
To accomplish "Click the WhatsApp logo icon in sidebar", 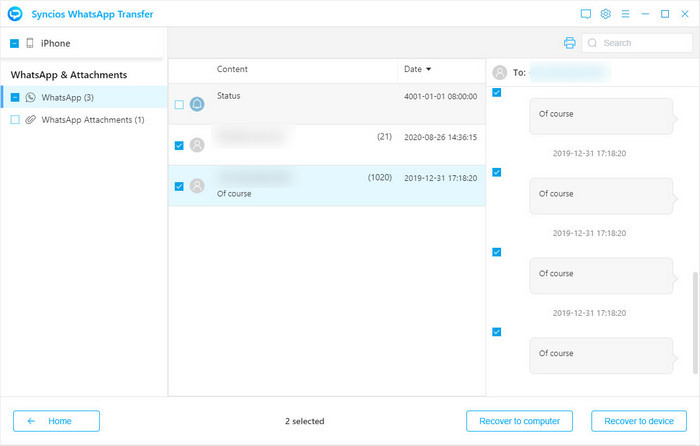I will [30, 97].
